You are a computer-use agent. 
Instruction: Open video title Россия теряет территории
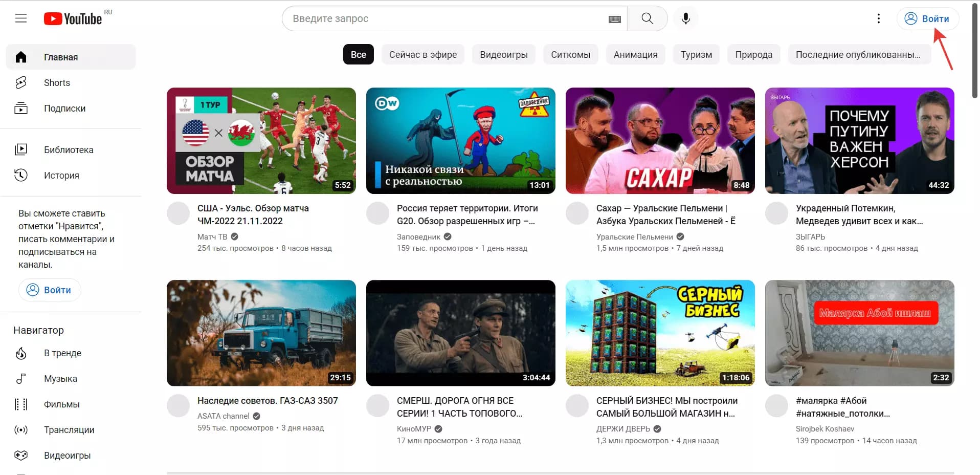click(x=467, y=214)
